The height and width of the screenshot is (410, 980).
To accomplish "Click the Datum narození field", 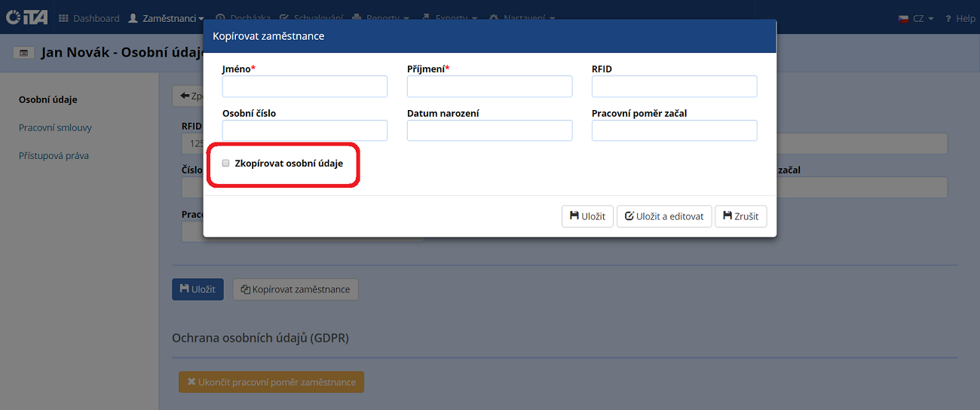I will [489, 130].
